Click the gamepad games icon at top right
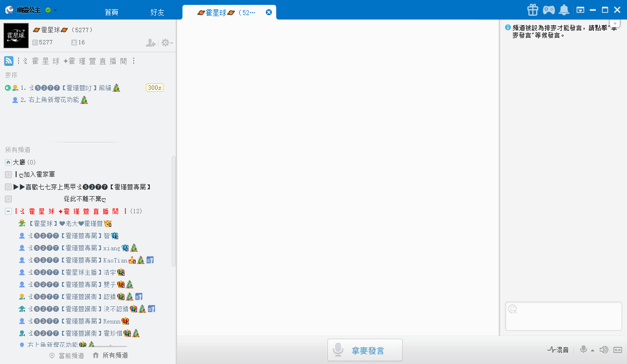The image size is (627, 364). pos(548,9)
